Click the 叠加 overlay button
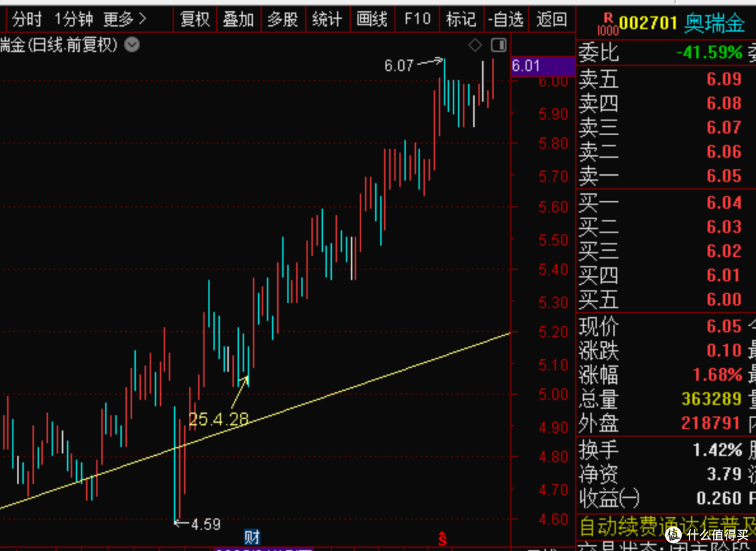 click(x=239, y=20)
